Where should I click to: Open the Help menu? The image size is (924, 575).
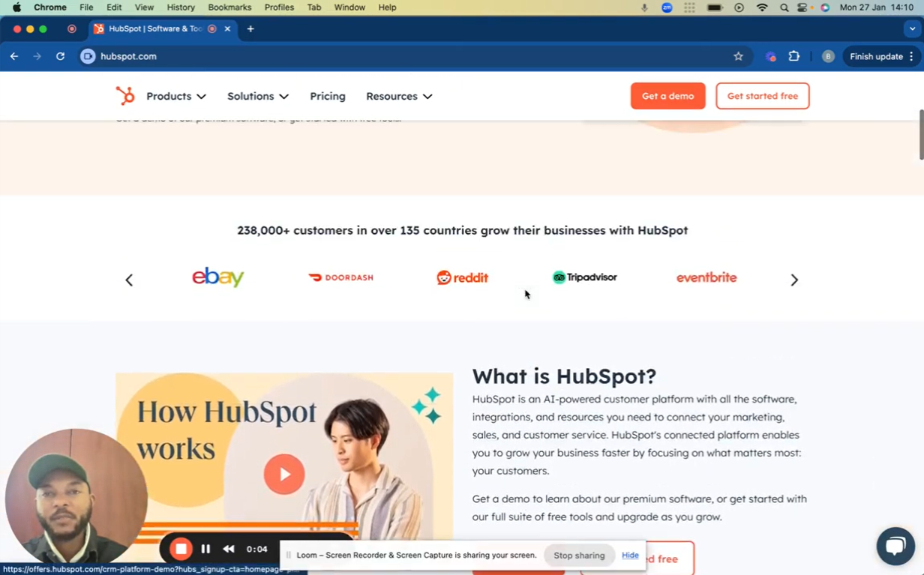387,7
